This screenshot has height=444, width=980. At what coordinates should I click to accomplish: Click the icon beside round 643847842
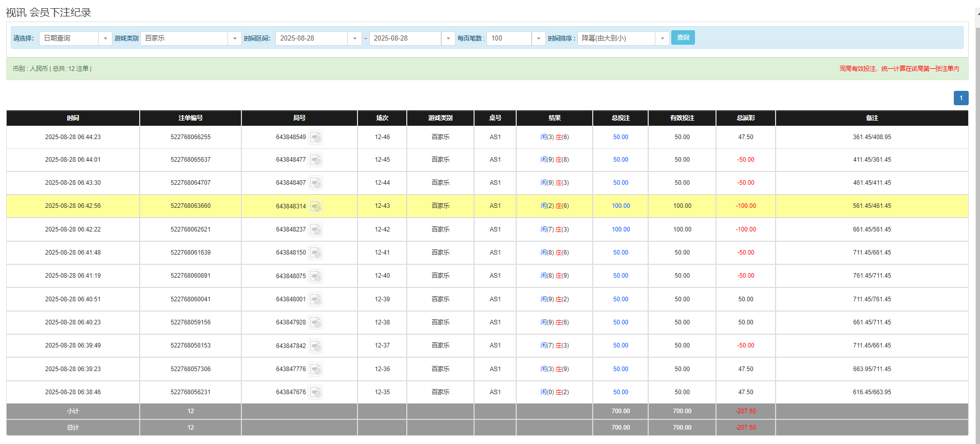(315, 346)
